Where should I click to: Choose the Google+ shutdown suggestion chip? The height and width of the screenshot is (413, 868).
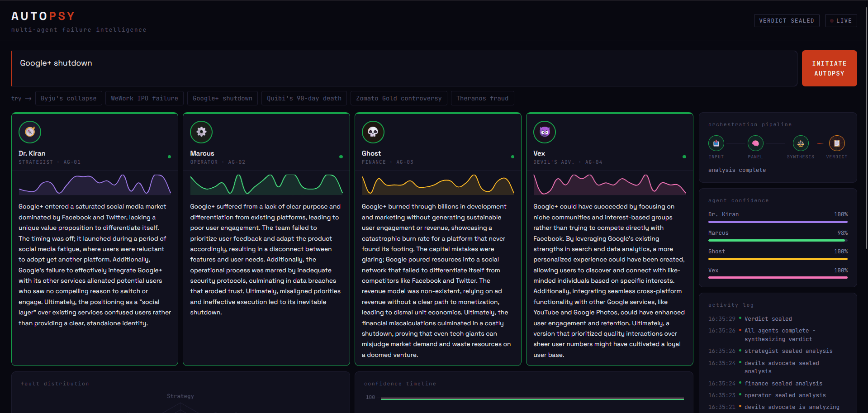(x=223, y=98)
